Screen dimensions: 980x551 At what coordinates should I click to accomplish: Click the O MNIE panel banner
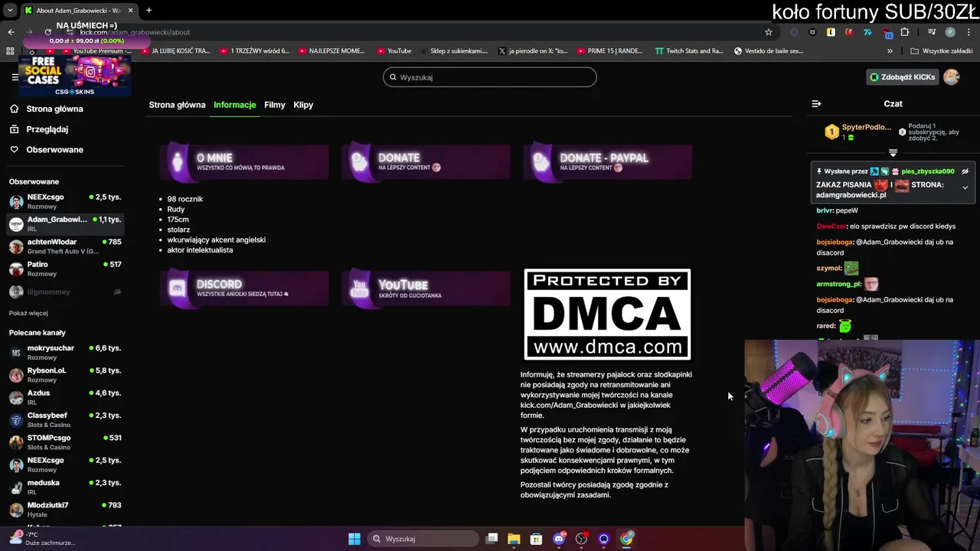[x=244, y=162]
